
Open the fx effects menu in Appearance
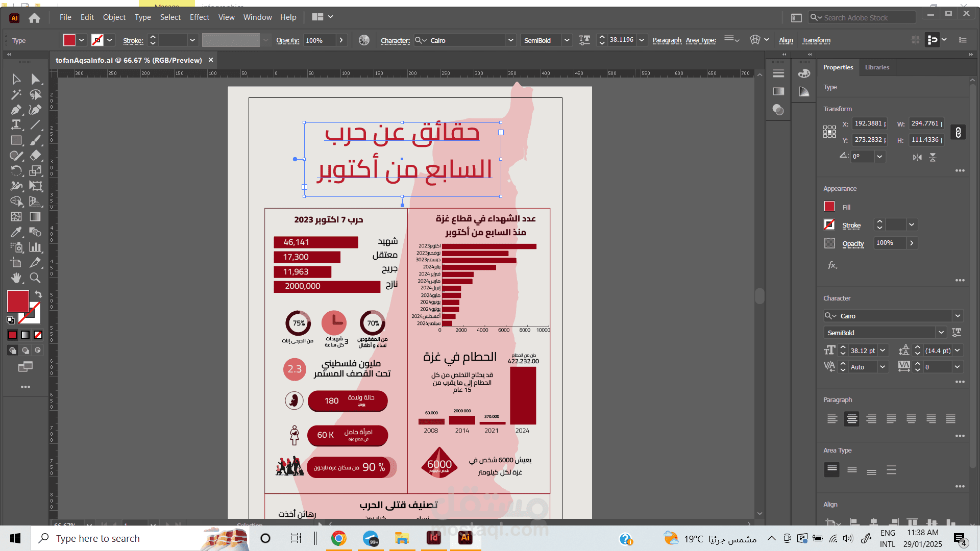832,265
